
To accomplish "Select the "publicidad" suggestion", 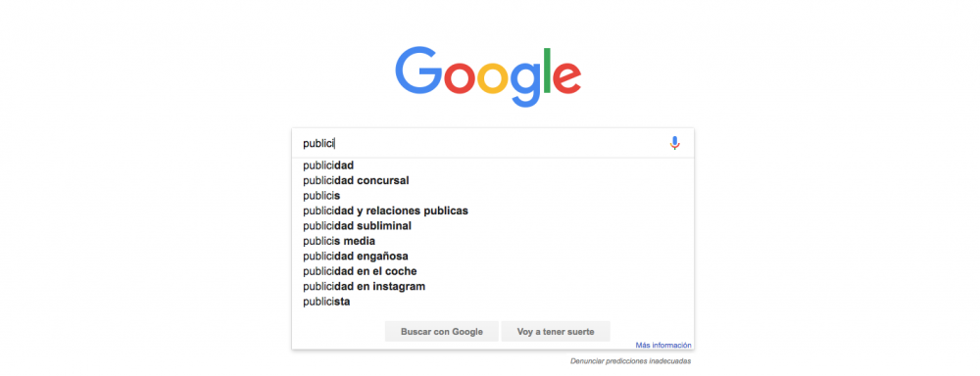I will 493,165.
